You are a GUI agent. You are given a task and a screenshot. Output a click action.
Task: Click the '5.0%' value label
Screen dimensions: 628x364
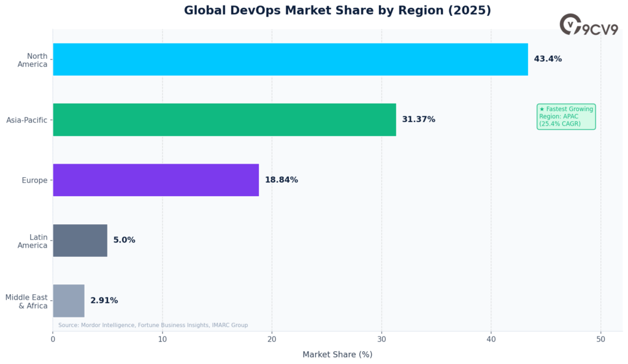click(124, 240)
